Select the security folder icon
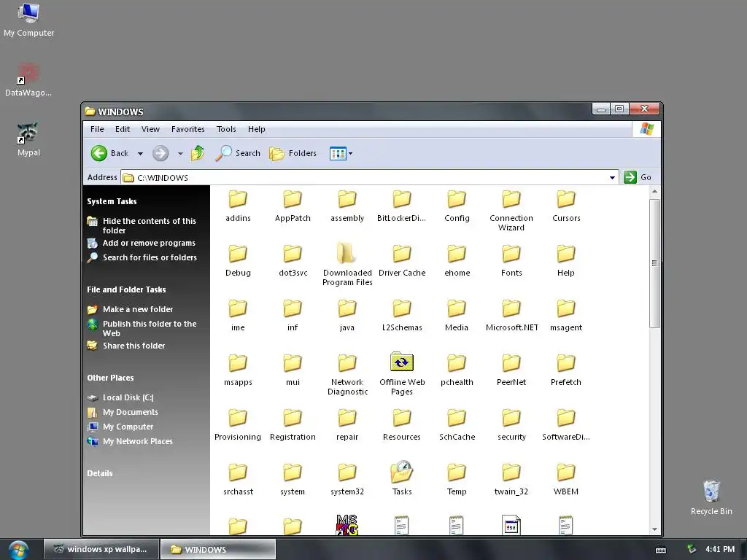 [x=511, y=418]
